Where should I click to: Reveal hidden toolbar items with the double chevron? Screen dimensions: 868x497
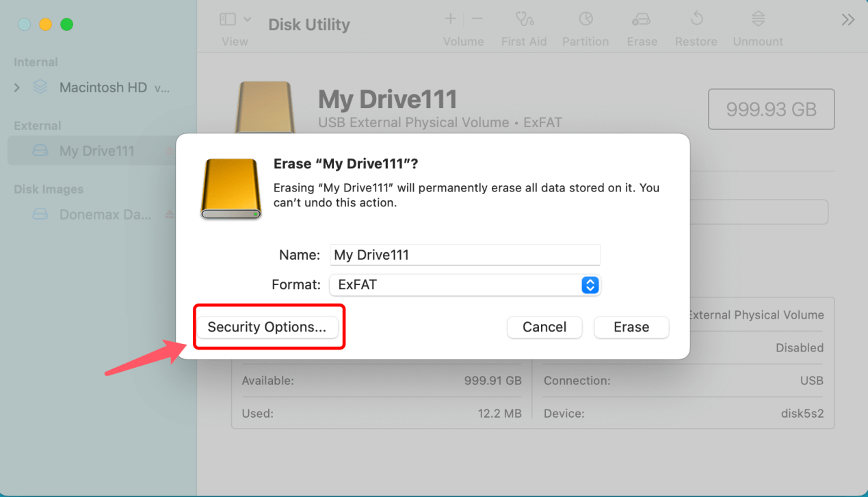pos(848,20)
